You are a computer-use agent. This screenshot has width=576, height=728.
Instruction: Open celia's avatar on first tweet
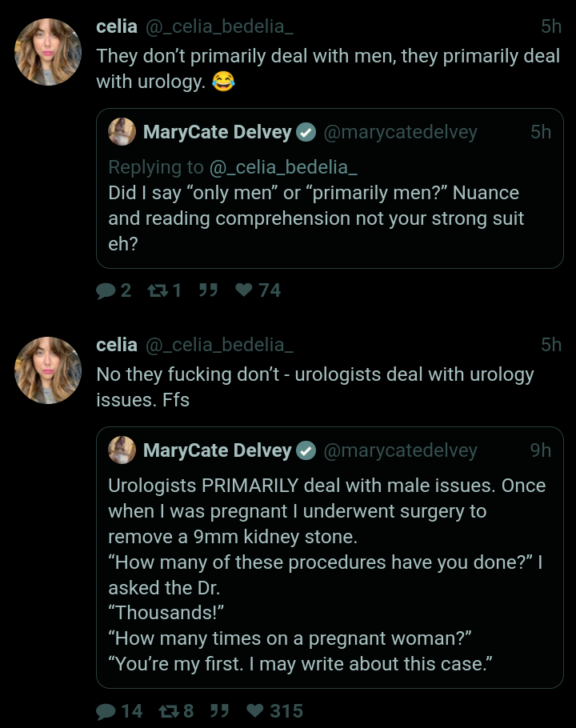pyautogui.click(x=48, y=52)
